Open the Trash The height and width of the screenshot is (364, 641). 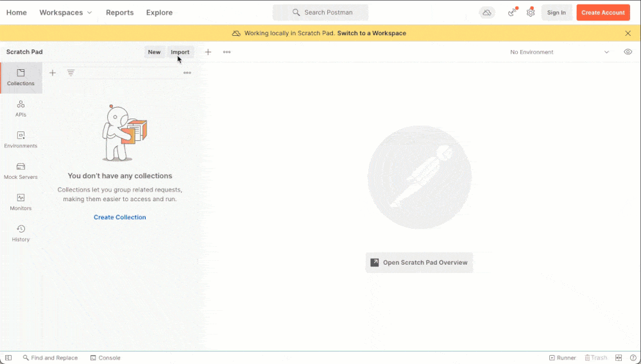[x=595, y=358]
